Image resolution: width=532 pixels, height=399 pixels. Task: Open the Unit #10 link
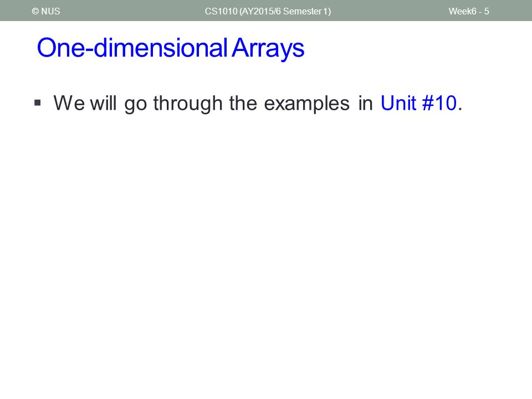click(x=418, y=103)
